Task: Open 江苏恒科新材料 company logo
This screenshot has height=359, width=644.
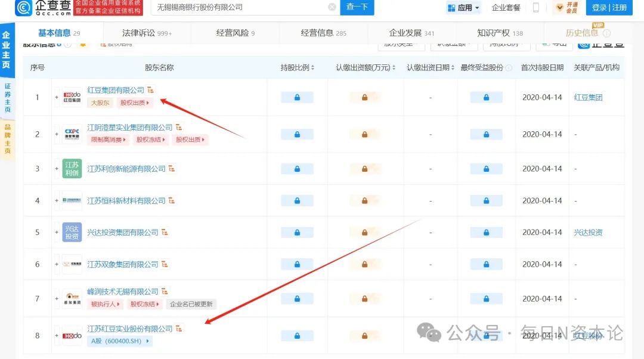Action: tap(72, 200)
